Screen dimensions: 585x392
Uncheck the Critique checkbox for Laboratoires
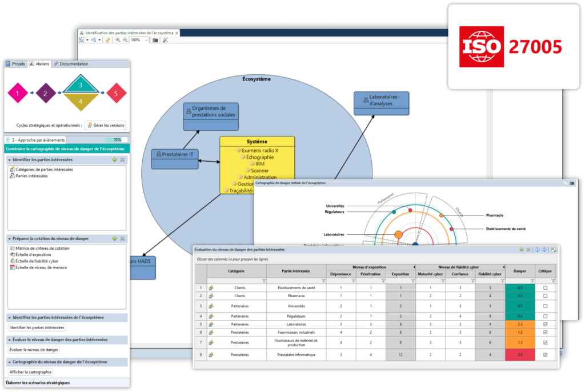pyautogui.click(x=545, y=323)
